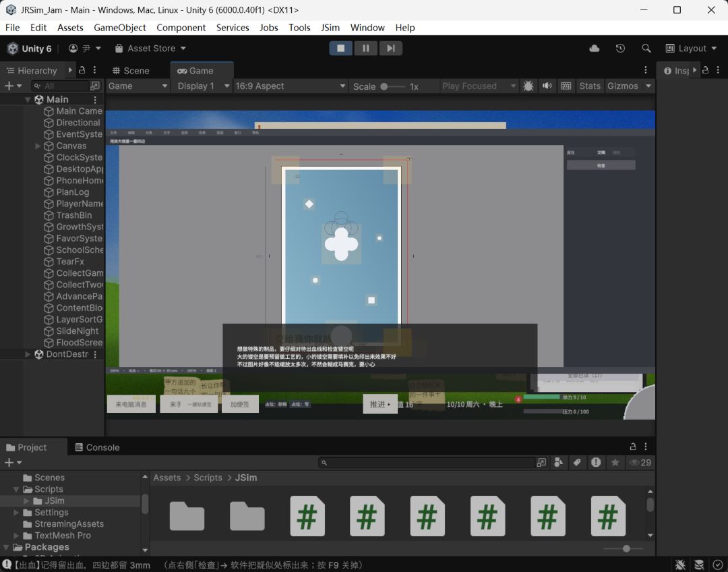Click the debug mode bug icon in status bar
Screen dimensions: 728x572
(680, 565)
